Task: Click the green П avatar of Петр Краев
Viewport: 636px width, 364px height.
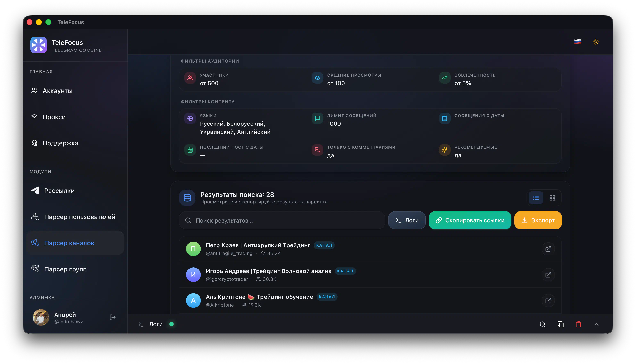Action: pos(193,249)
